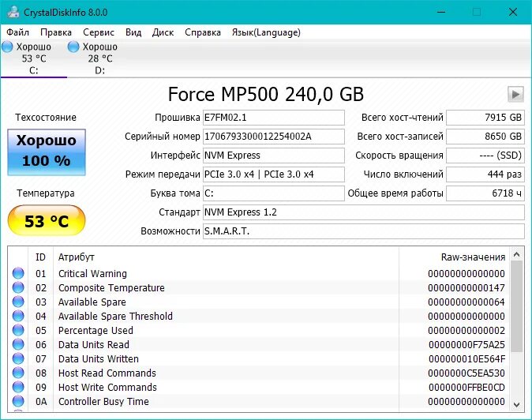The width and height of the screenshot is (532, 420).
Task: Click the NVM Express interface field
Action: [273, 156]
